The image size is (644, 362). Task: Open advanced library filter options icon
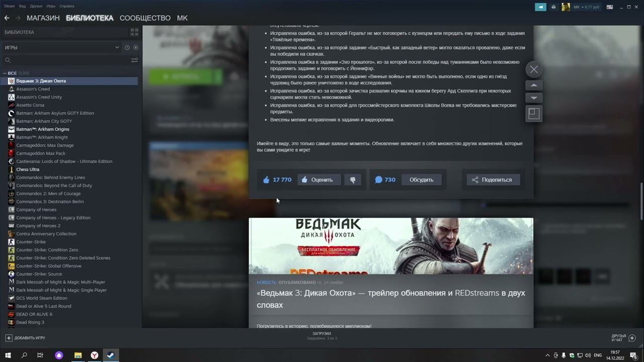tap(134, 60)
